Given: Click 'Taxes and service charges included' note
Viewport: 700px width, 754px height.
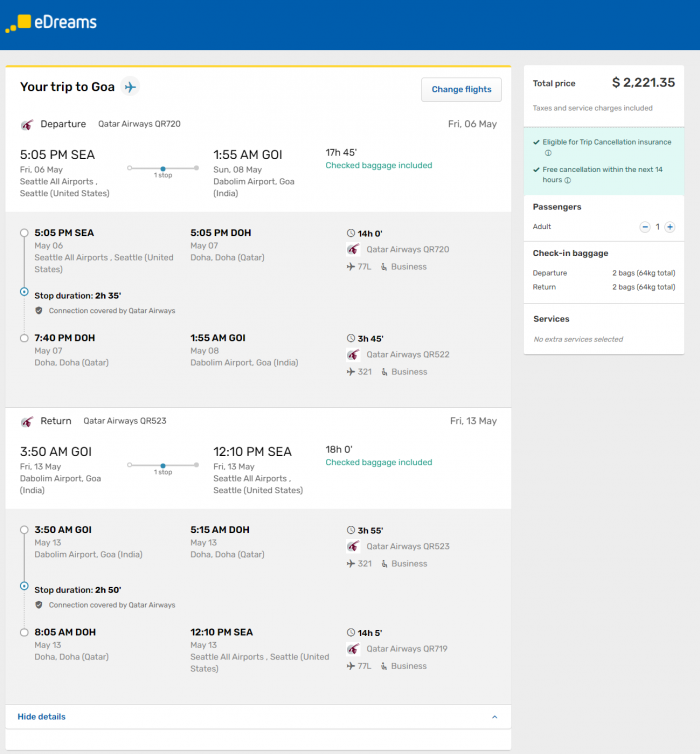Looking at the screenshot, I should pos(593,108).
